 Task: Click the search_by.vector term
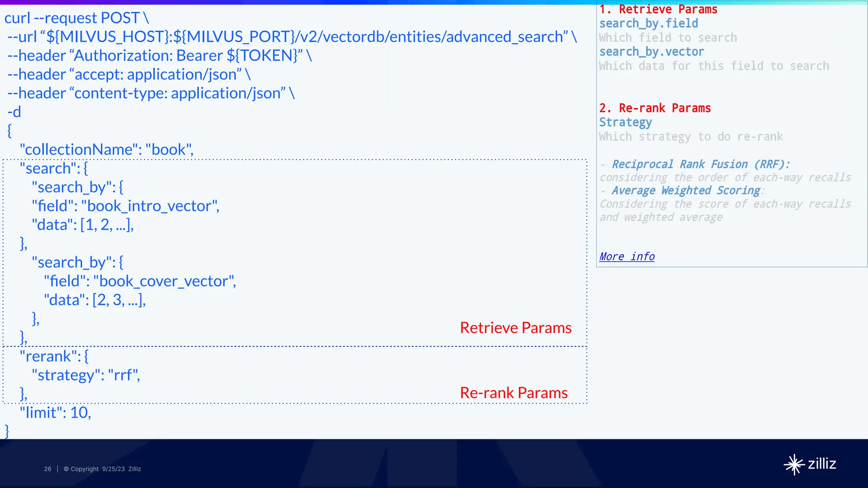coord(652,52)
